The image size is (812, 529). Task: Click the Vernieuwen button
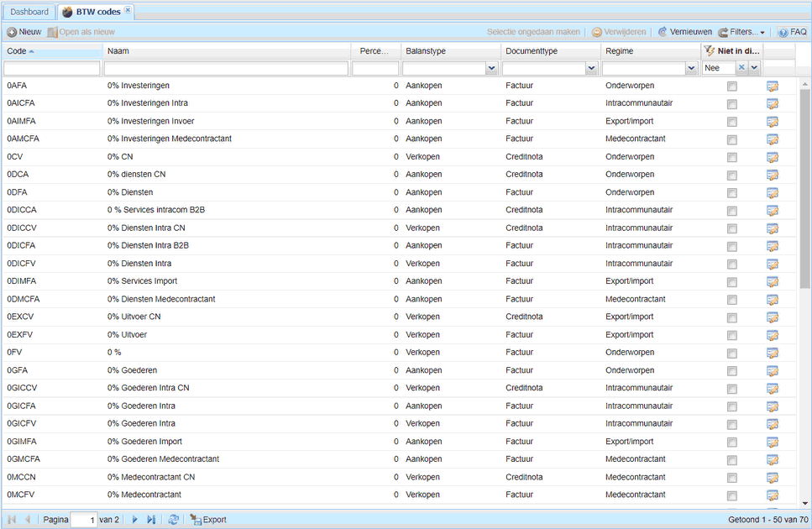684,32
